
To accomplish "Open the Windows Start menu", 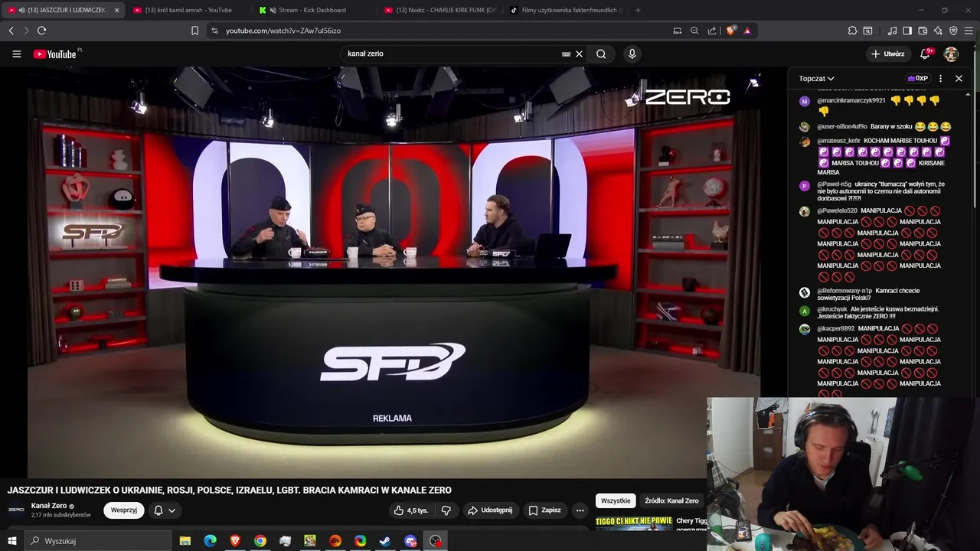I will tap(11, 541).
